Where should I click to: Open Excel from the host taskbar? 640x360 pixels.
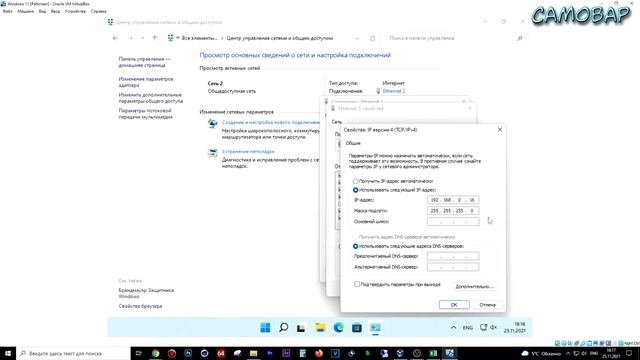pyautogui.click(x=433, y=353)
